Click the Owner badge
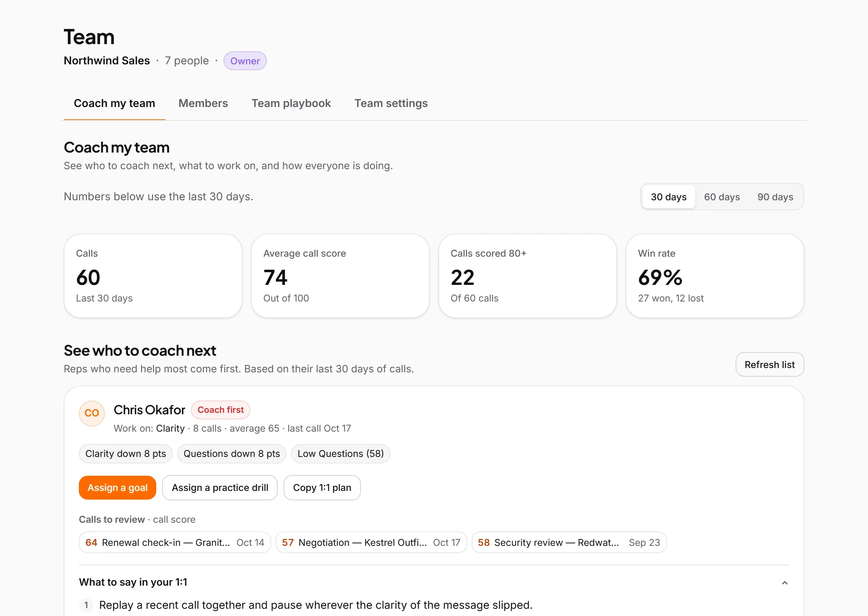This screenshot has height=616, width=868. (x=245, y=61)
